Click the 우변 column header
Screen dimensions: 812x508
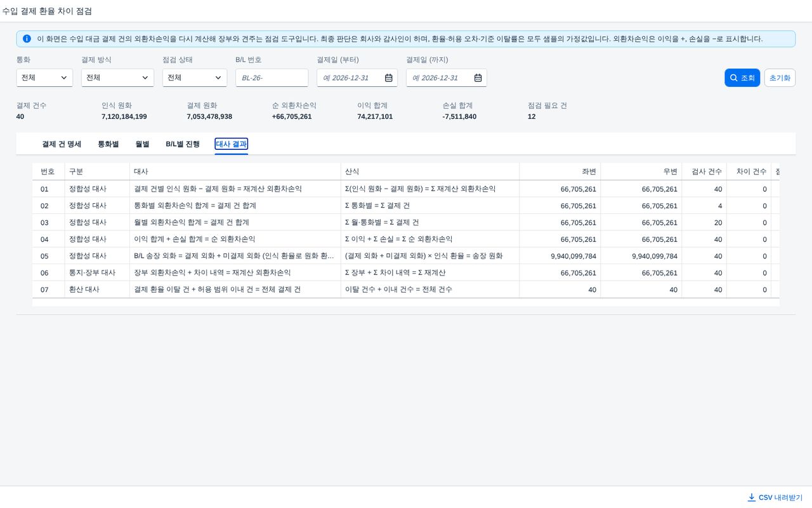641,171
